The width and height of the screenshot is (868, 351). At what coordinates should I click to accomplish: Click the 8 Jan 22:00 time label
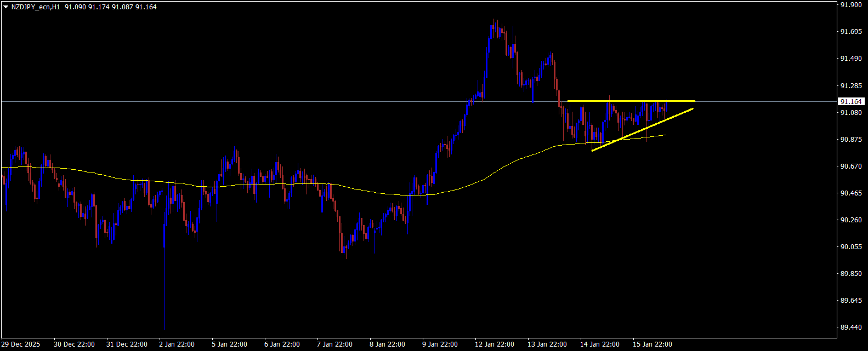tap(387, 344)
